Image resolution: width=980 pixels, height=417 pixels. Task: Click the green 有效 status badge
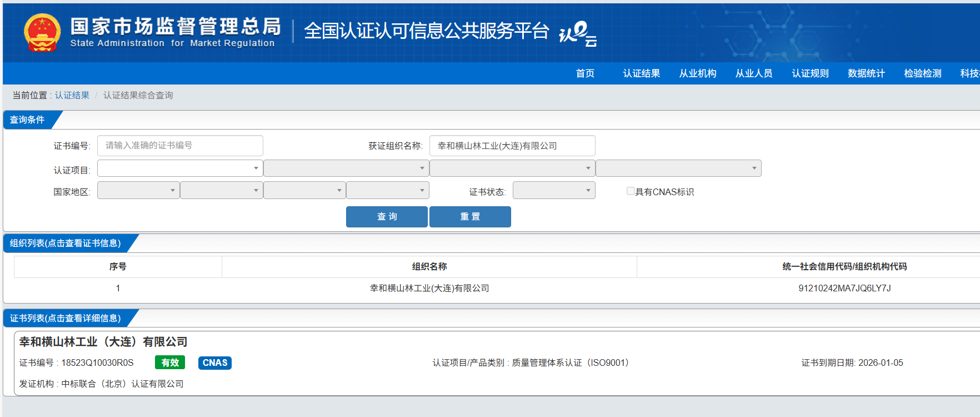[x=169, y=363]
